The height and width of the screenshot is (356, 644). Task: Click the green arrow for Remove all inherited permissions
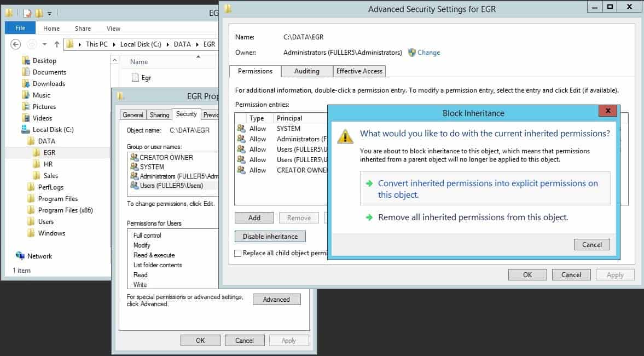click(x=369, y=217)
